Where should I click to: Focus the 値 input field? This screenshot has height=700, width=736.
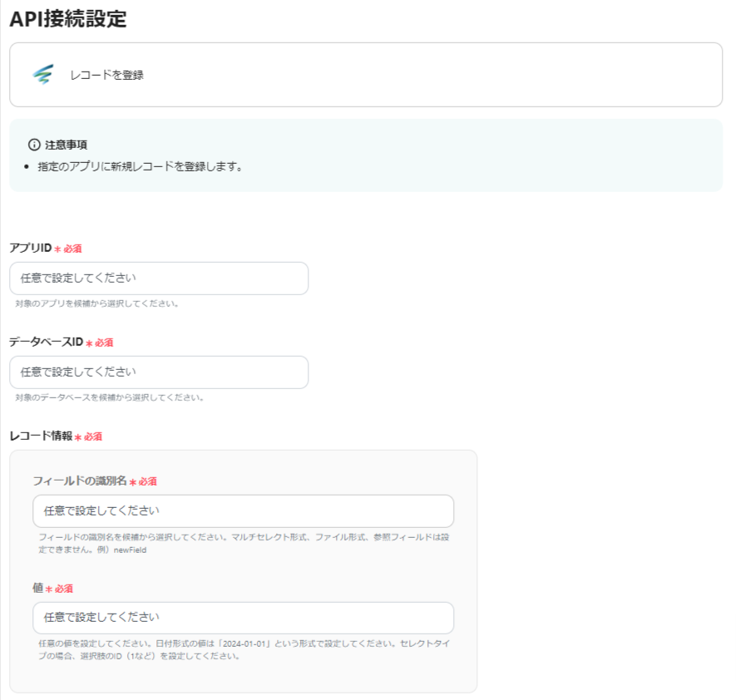(x=243, y=619)
